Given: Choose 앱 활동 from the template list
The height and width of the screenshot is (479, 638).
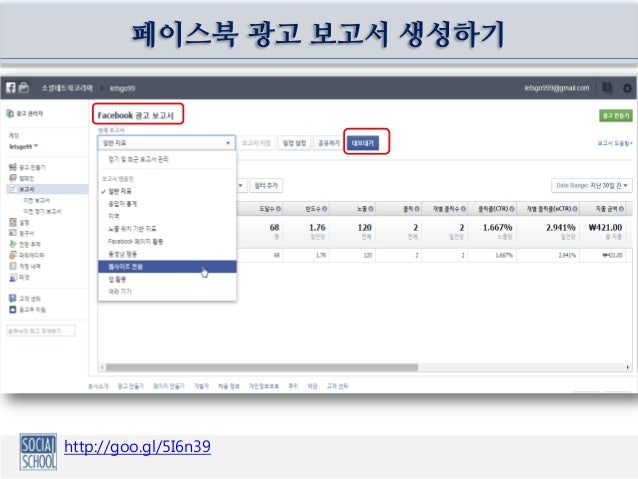Looking at the screenshot, I should pyautogui.click(x=167, y=279).
